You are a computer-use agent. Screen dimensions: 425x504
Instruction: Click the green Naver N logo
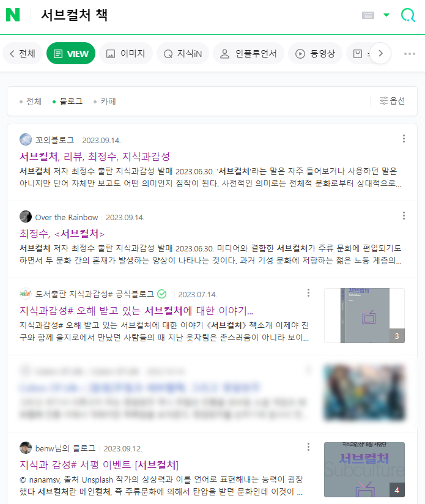coord(13,15)
